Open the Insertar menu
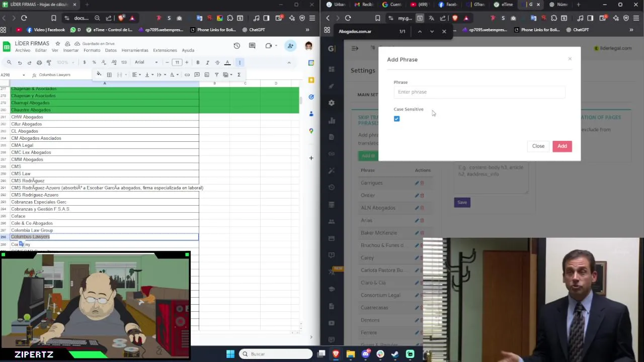 tap(71, 50)
